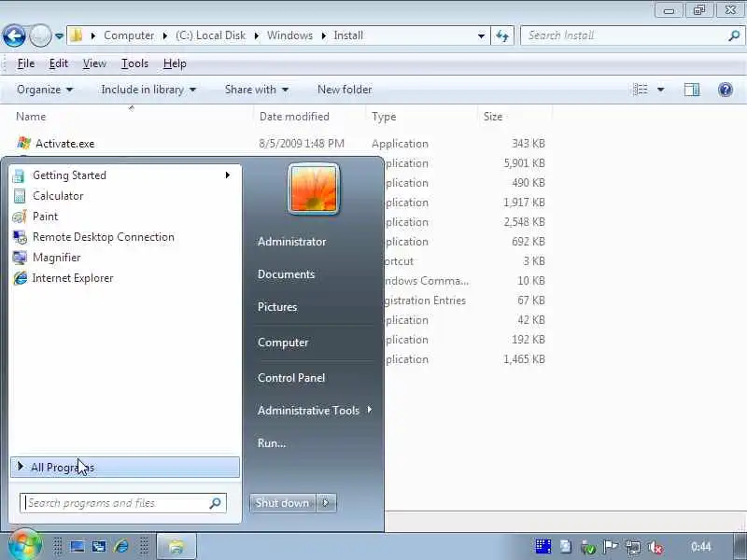Click the 5,901 KB size cell
The height and width of the screenshot is (560, 747).
[524, 163]
